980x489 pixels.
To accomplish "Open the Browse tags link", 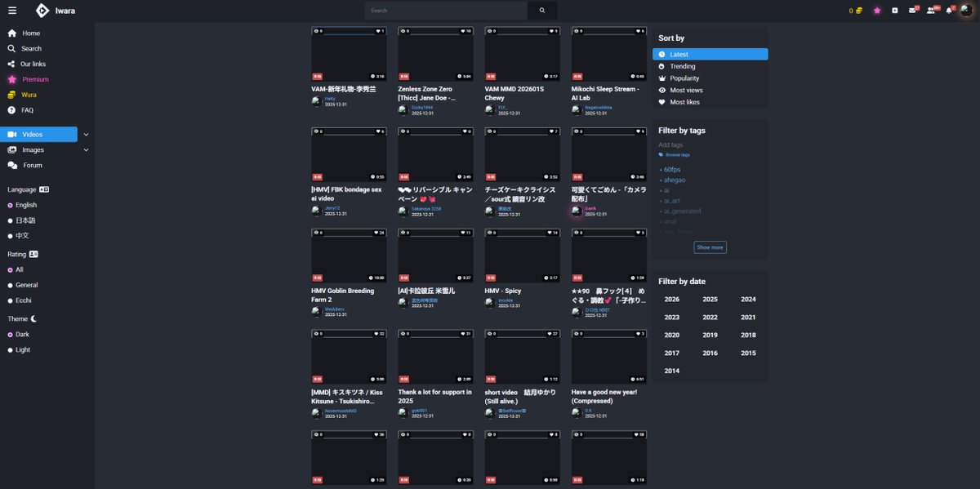I will [675, 154].
